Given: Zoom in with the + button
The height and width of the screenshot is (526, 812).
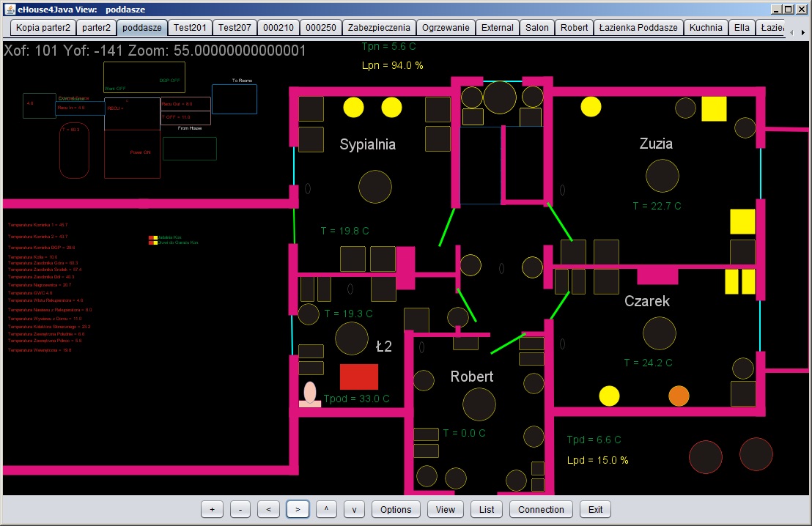Looking at the screenshot, I should [212, 510].
